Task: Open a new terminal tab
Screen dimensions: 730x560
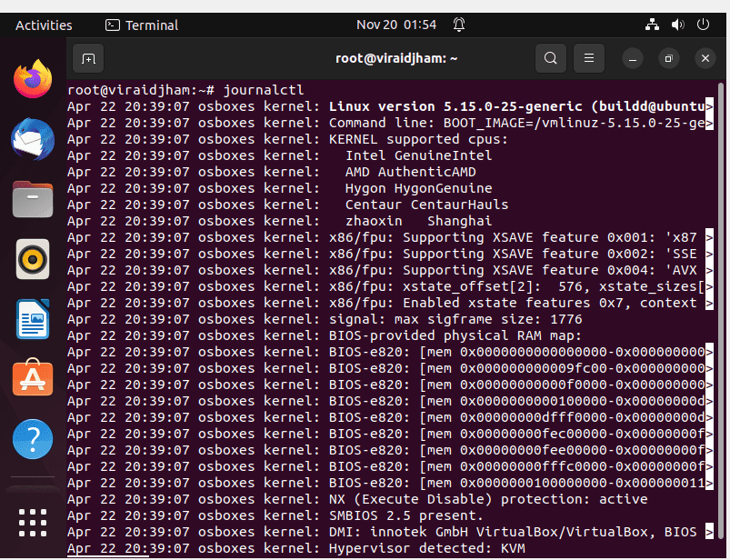Action: pos(88,59)
